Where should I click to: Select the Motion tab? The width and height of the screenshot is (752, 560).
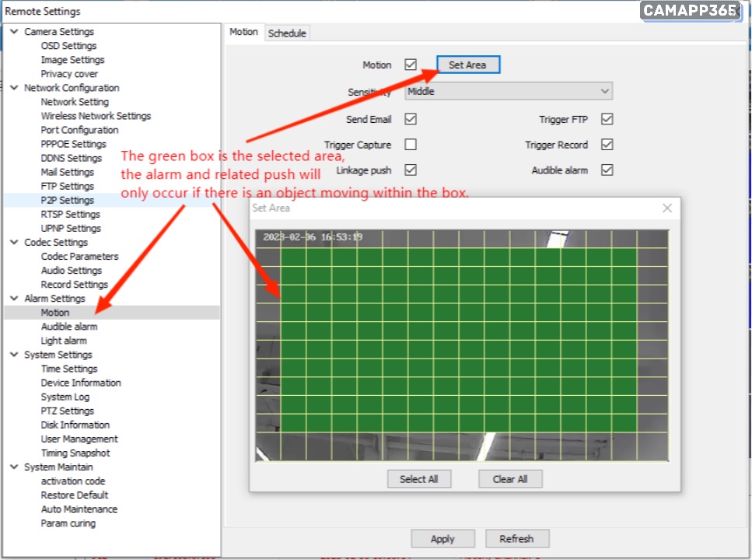243,32
